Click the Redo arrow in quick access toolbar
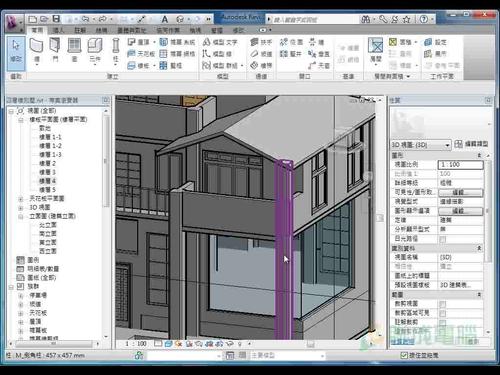The width and height of the screenshot is (500, 375). click(103, 19)
